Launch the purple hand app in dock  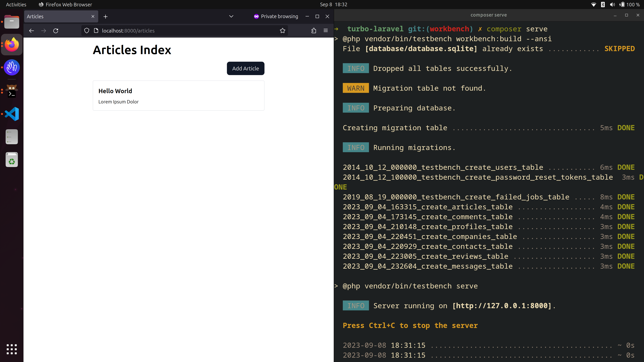(12, 67)
